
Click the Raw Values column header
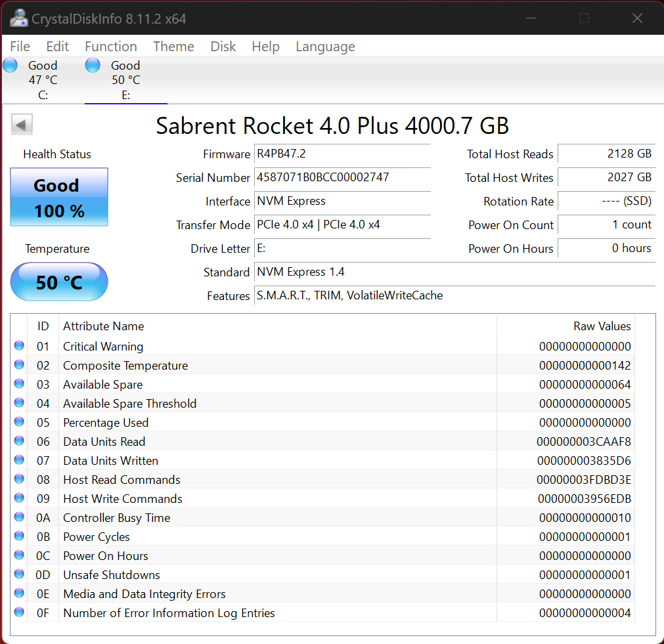tap(602, 326)
